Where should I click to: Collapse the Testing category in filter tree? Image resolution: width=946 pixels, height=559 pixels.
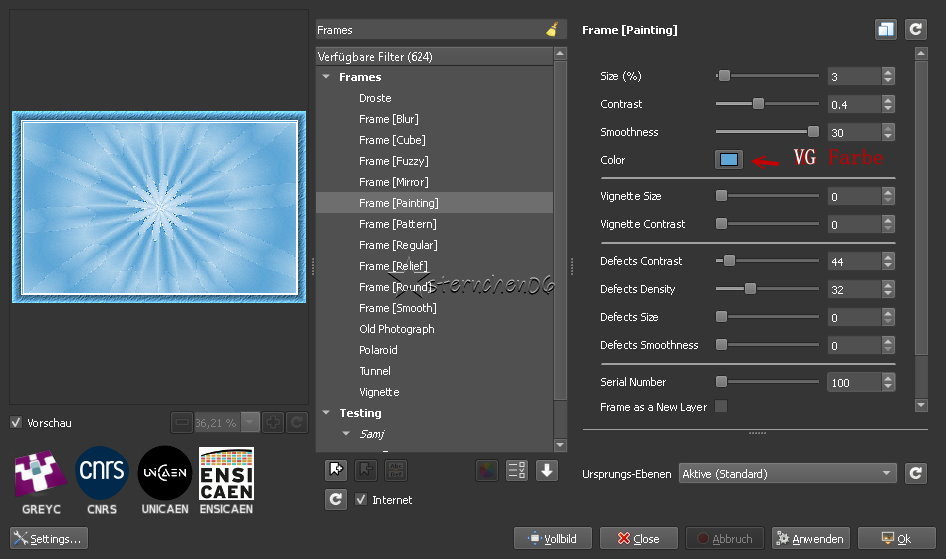coord(327,413)
